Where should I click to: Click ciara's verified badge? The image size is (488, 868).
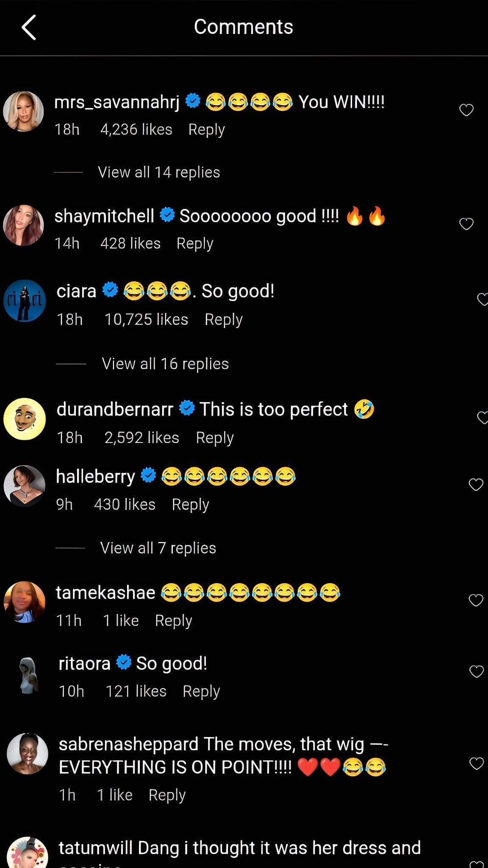110,289
